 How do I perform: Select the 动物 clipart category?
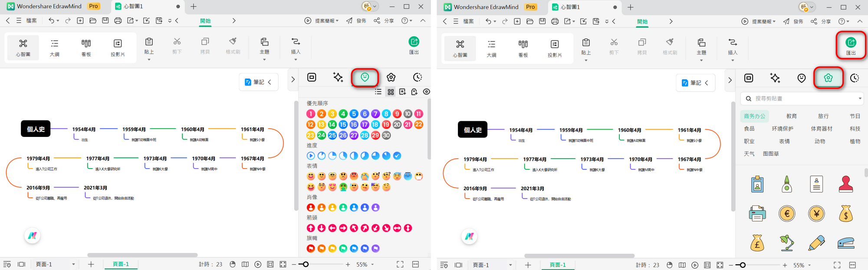(820, 141)
